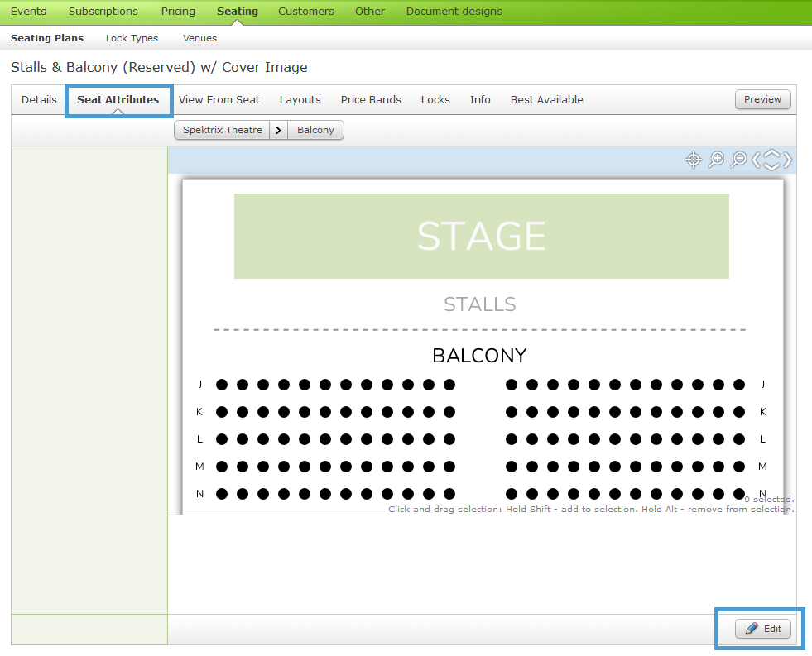Switch to the Details tab
The image size is (812, 656).
pos(40,100)
